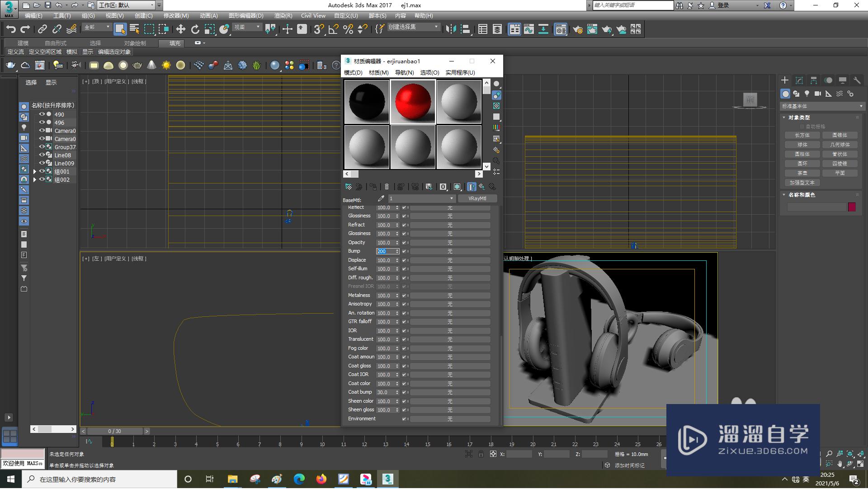
Task: Expand the 组002 group node
Action: click(34, 180)
